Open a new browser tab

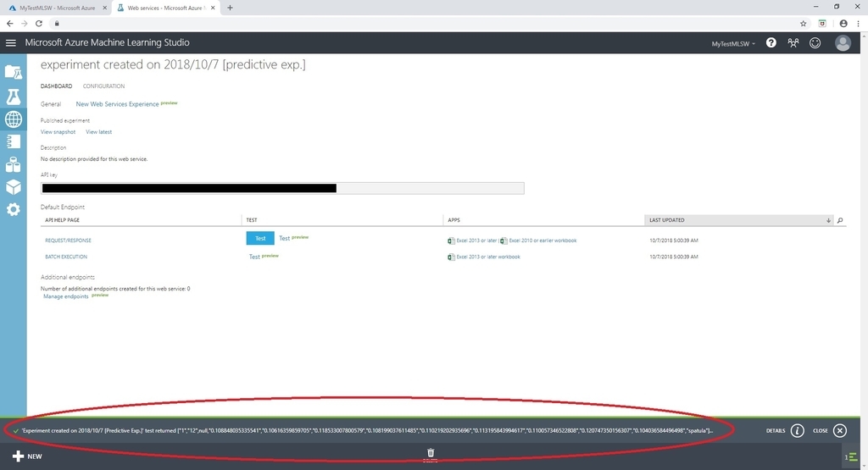click(230, 8)
